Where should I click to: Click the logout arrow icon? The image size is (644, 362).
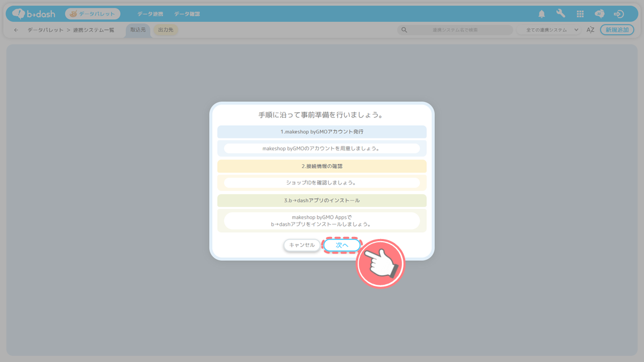618,14
